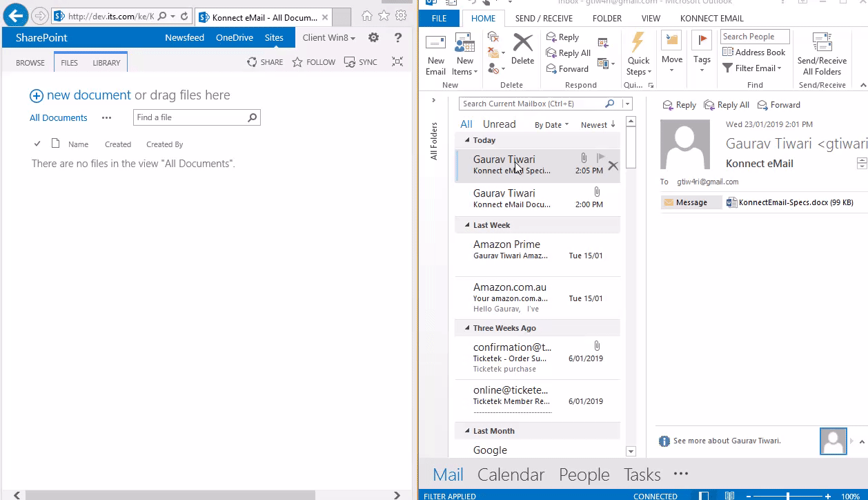
Task: Click FOLLOW on the SharePoint library
Action: (x=313, y=62)
